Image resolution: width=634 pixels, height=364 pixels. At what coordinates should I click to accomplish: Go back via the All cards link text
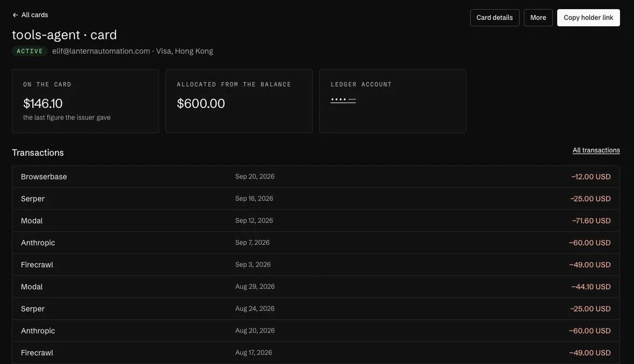click(x=34, y=15)
